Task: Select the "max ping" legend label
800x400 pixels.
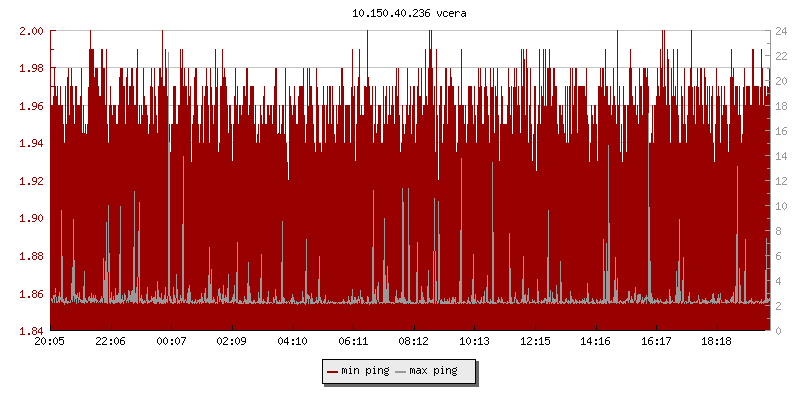Action: click(433, 372)
